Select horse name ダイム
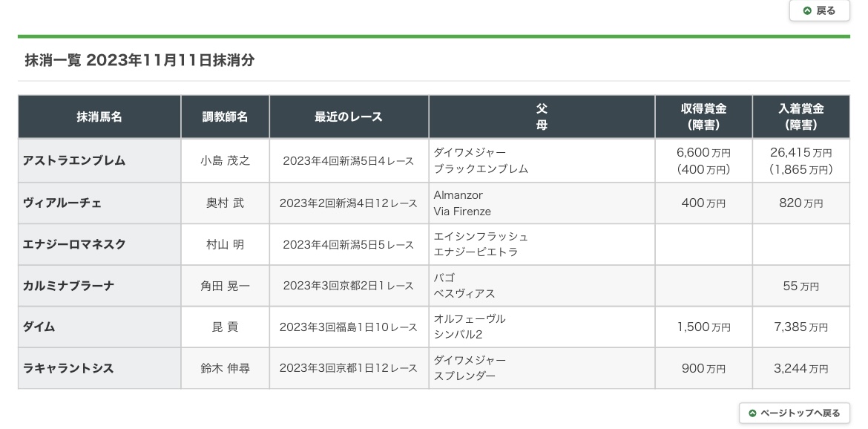Viewport: 868px width, 429px height. (39, 327)
